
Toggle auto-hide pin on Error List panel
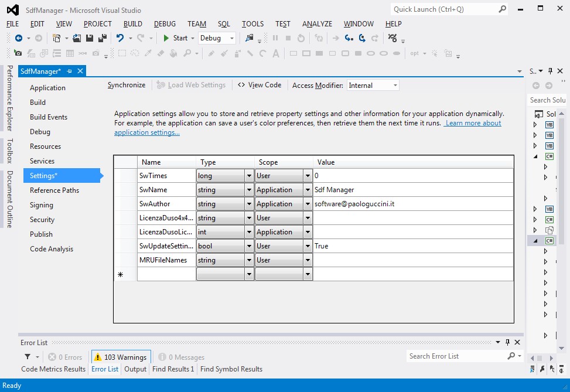(507, 342)
